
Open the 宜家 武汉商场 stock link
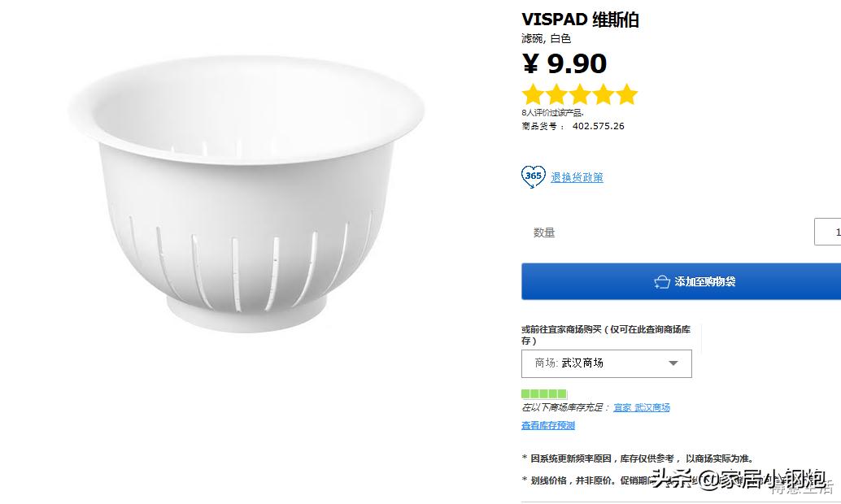(x=642, y=406)
